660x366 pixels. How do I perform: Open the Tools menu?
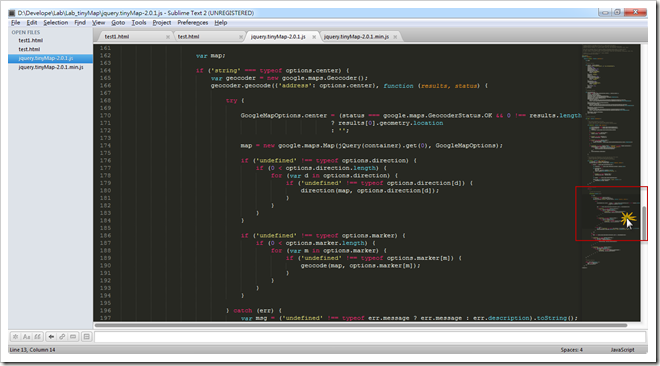coord(139,23)
